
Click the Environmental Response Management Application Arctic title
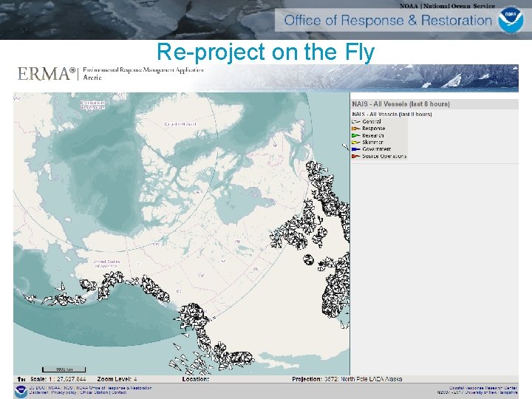click(143, 74)
